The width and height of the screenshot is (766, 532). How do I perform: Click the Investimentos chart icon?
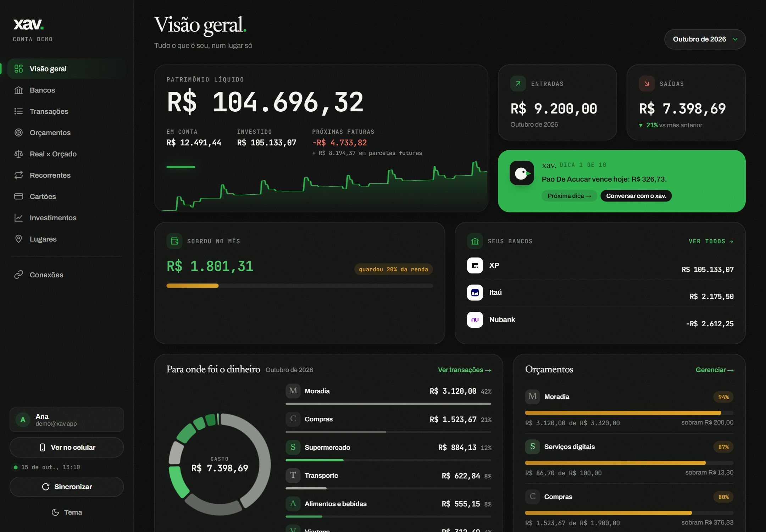[18, 218]
